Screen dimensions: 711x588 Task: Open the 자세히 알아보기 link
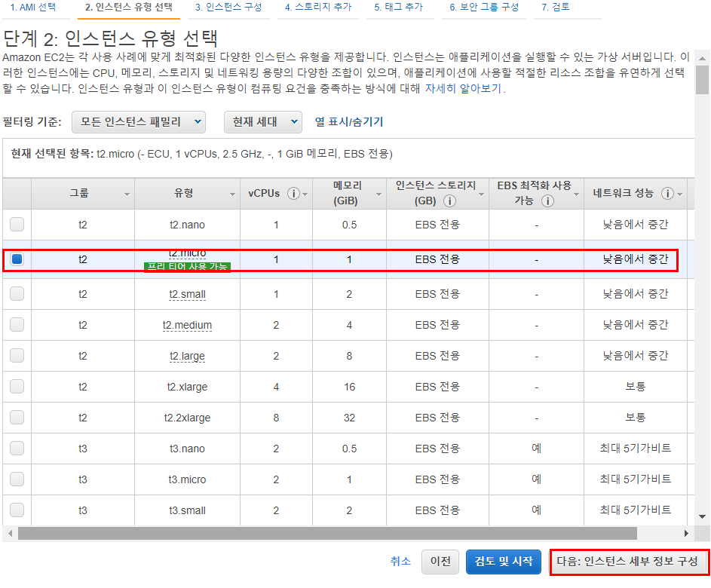pyautogui.click(x=463, y=88)
